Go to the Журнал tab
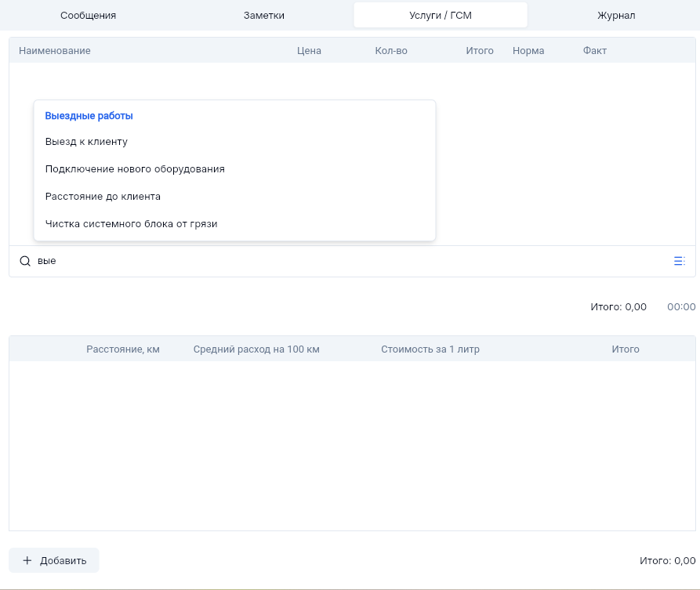 616,16
